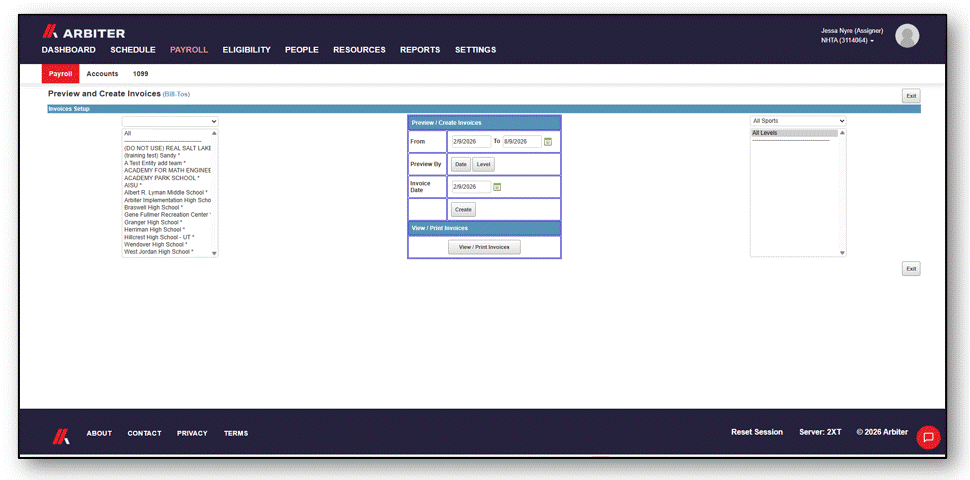Click the bottom Exit button
This screenshot has height=480, width=970.
tap(911, 269)
